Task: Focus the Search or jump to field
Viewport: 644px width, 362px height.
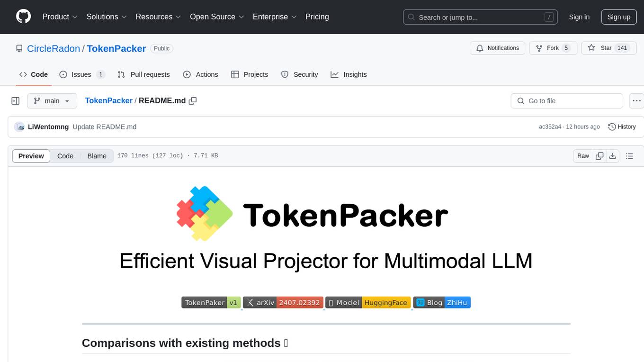Action: 480,17
